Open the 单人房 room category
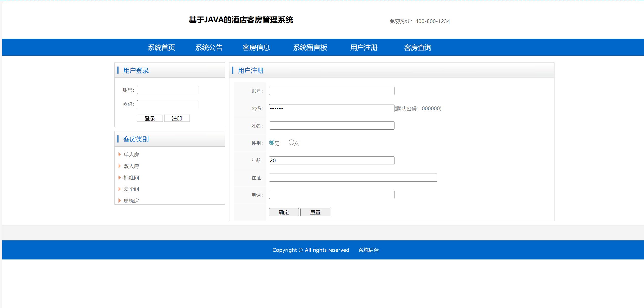 [x=131, y=155]
